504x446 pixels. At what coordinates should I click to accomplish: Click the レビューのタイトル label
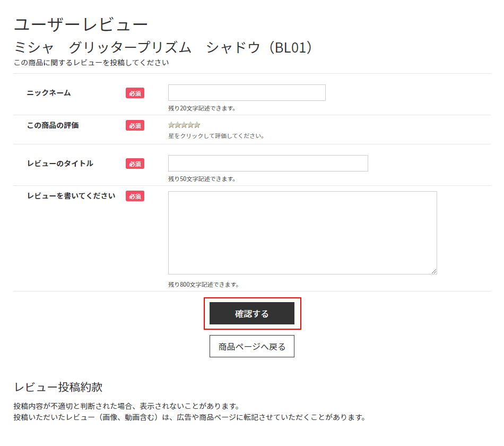(60, 164)
